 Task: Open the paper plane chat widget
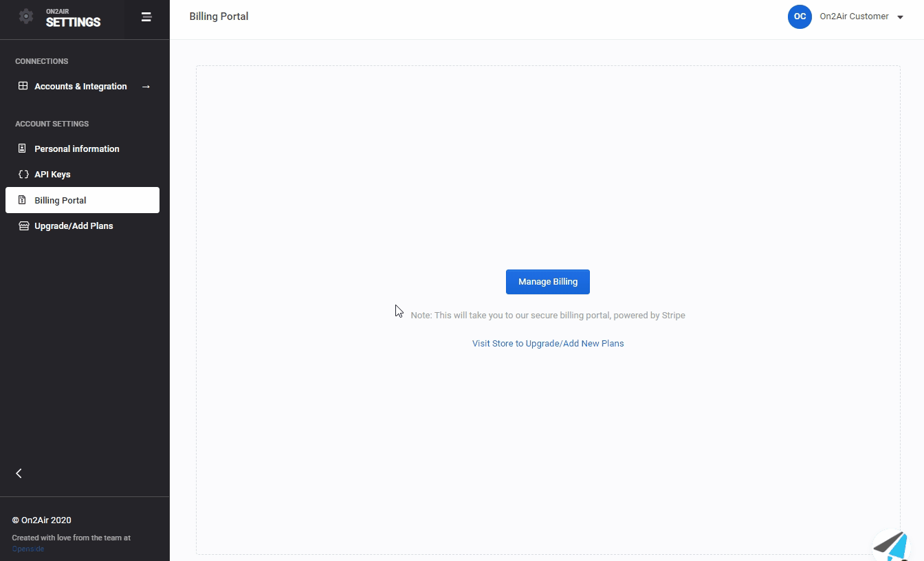pos(893,545)
